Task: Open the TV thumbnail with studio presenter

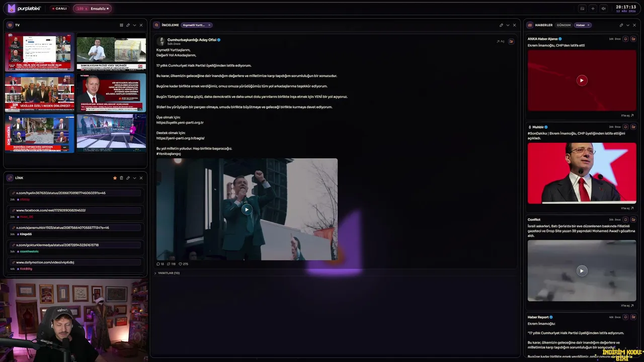Action: (111, 133)
